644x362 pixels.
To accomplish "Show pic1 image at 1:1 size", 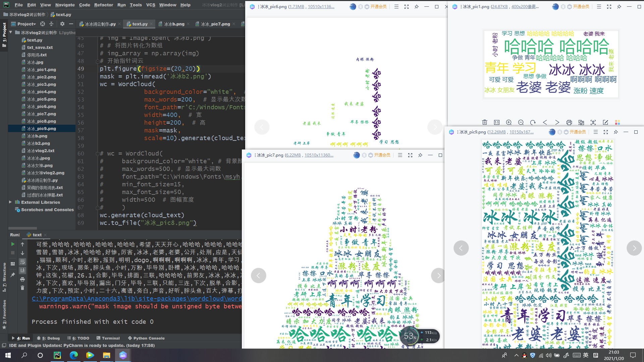I will tap(497, 122).
